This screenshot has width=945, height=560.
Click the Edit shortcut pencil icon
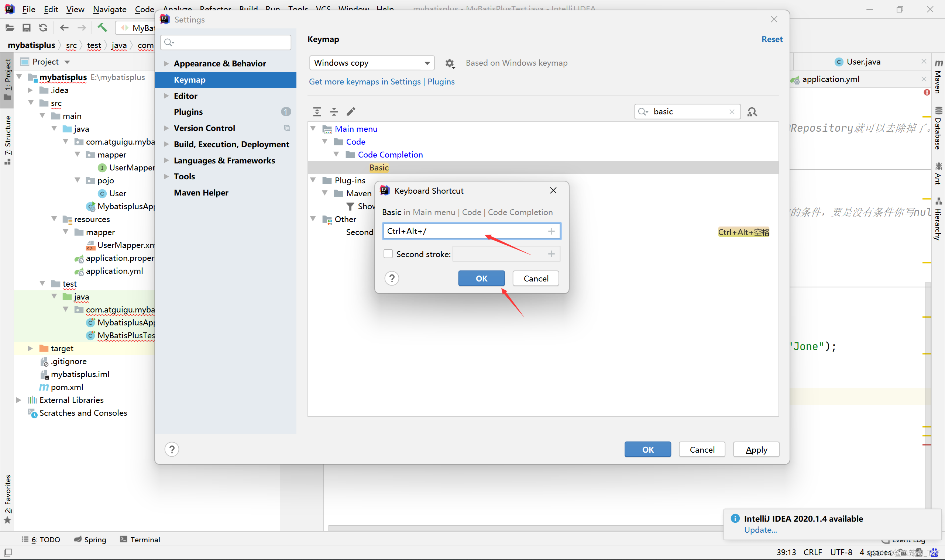[351, 111]
